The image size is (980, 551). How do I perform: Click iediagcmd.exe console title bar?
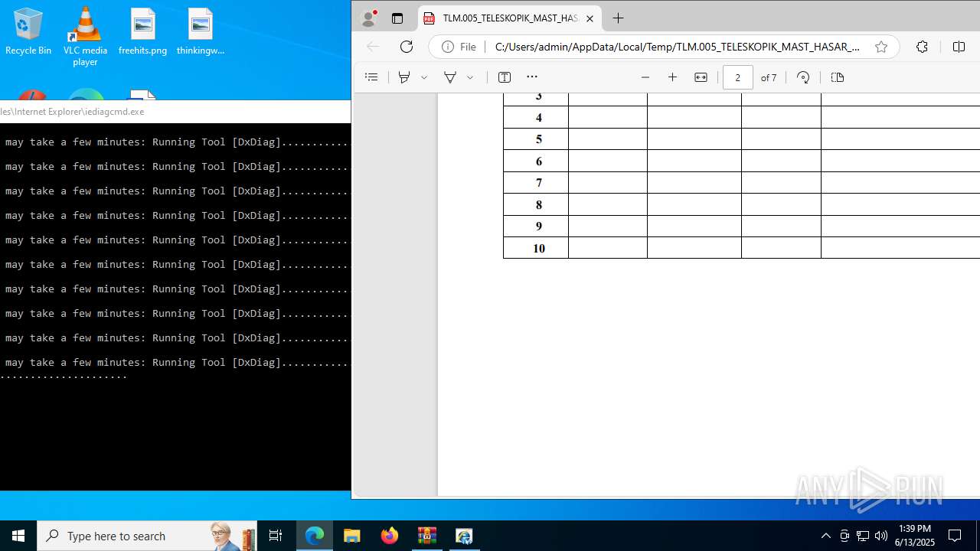pos(175,111)
